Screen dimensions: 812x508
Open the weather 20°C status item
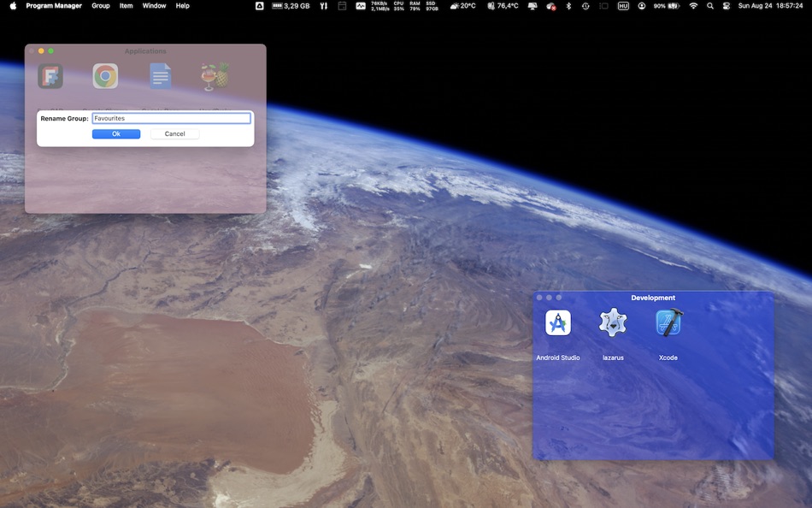(x=462, y=6)
